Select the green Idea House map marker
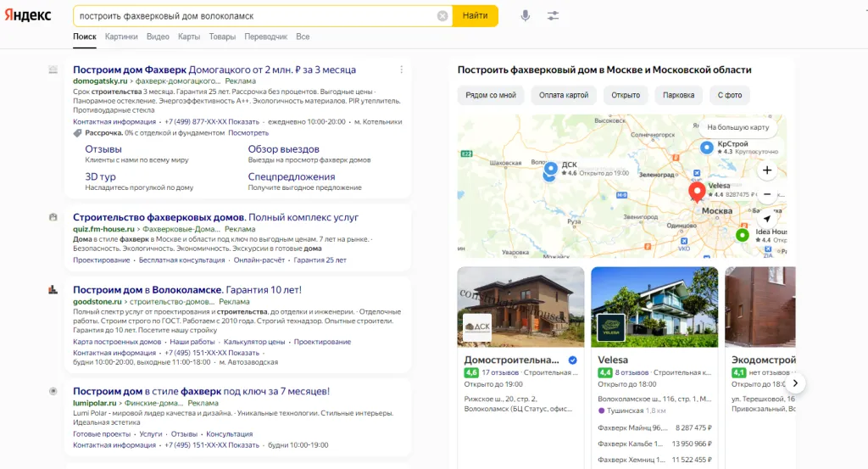 click(x=743, y=235)
